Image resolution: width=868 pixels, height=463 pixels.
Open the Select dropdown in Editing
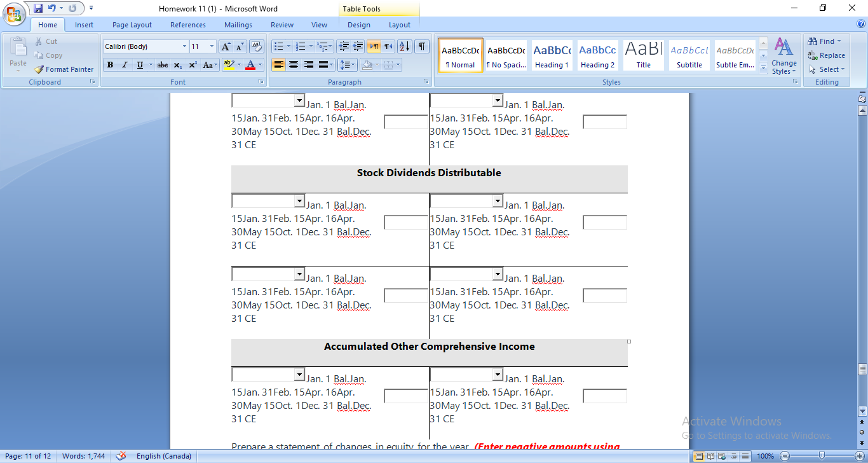click(827, 69)
